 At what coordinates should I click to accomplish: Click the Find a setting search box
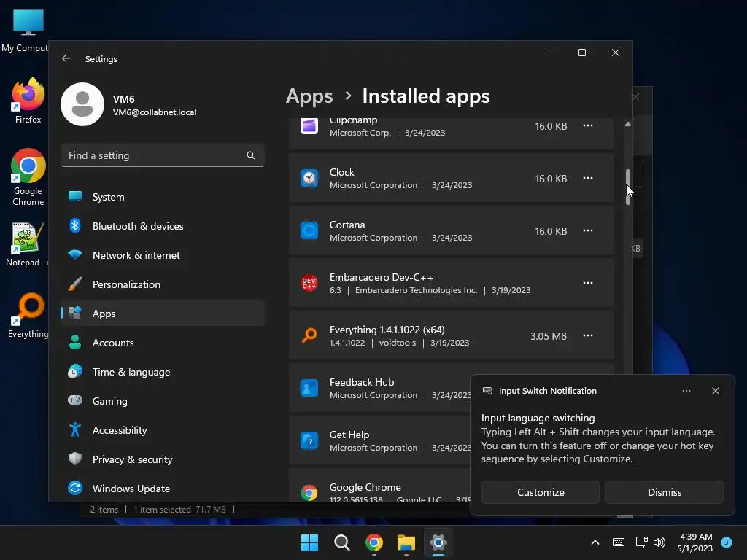[163, 155]
